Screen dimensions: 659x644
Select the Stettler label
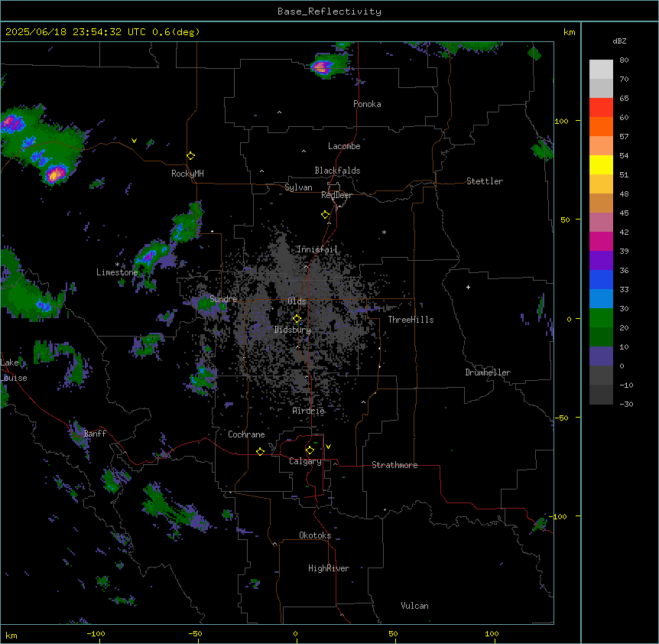tap(485, 181)
